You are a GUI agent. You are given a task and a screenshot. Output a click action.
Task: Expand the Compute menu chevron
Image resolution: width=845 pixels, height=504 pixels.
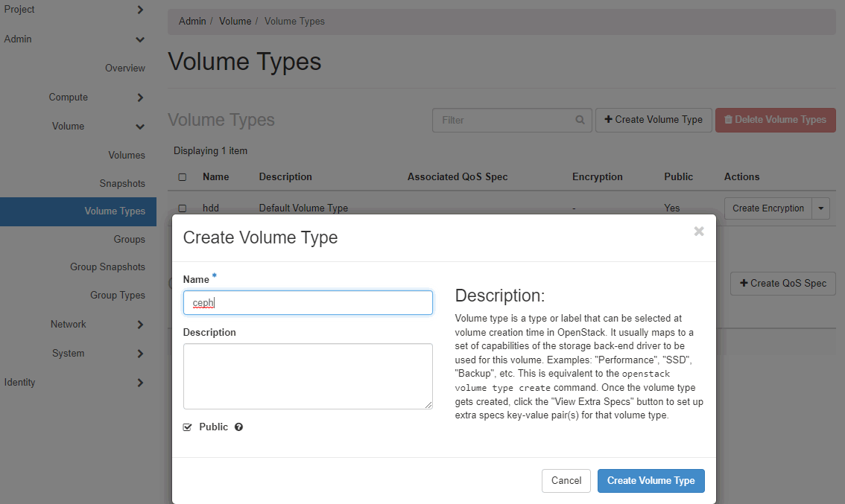coord(140,98)
